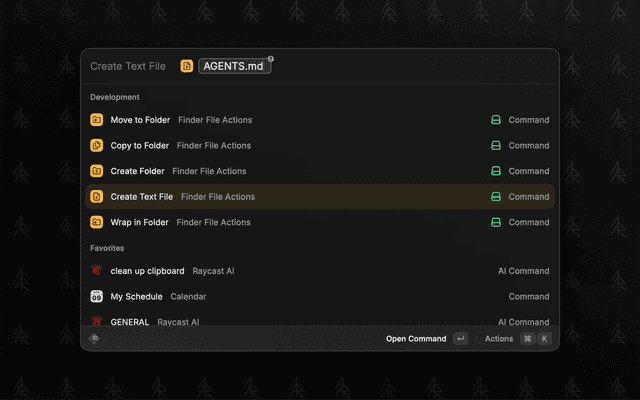Click the K shortcut key badge
Viewport: 640px width, 400px height.
(x=545, y=339)
